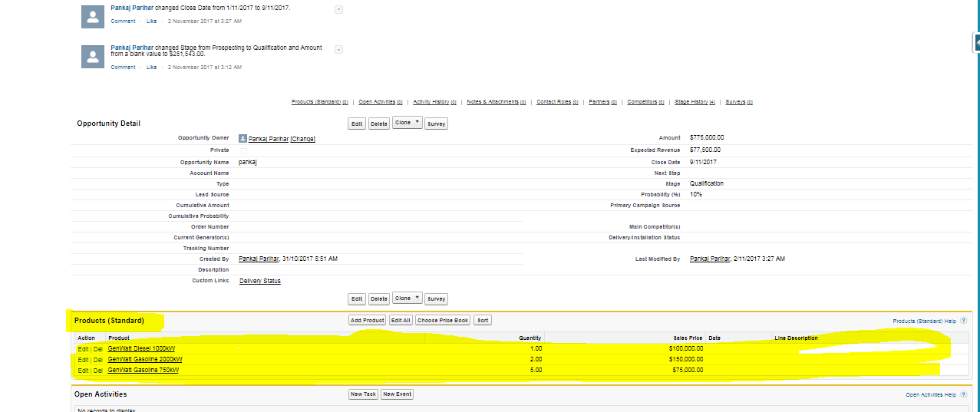Open Pankaj Parihar name in Stage change post

pos(132,48)
